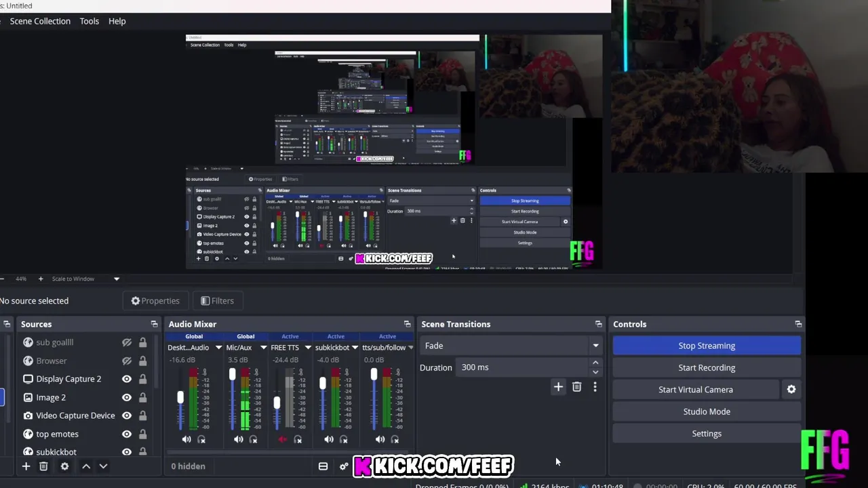
Task: Open Settings in Controls dock
Action: pos(707,434)
